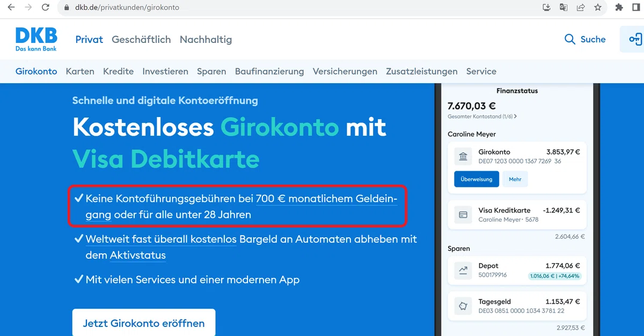Click the Suche search label
Image resolution: width=644 pixels, height=336 pixels.
[x=593, y=39]
